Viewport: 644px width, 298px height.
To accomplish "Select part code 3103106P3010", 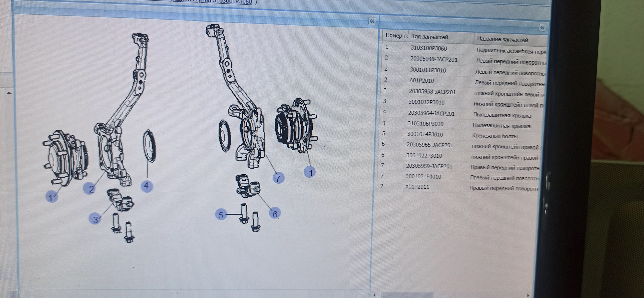I will (425, 124).
